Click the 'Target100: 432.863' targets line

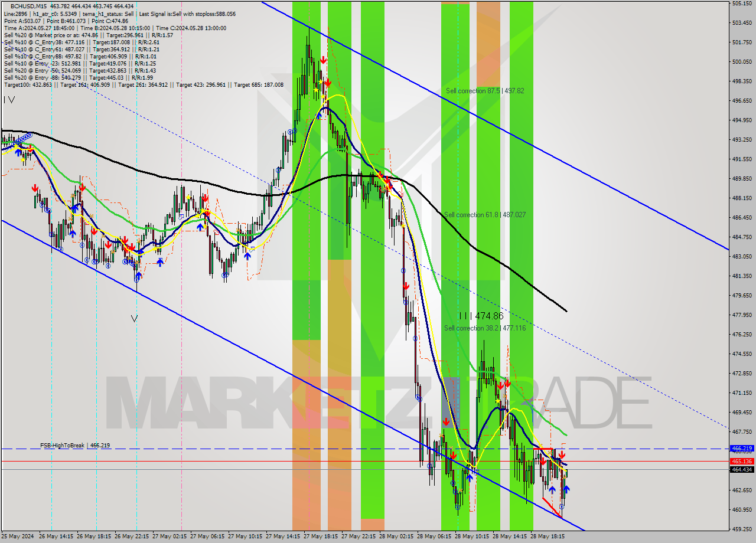144,84
